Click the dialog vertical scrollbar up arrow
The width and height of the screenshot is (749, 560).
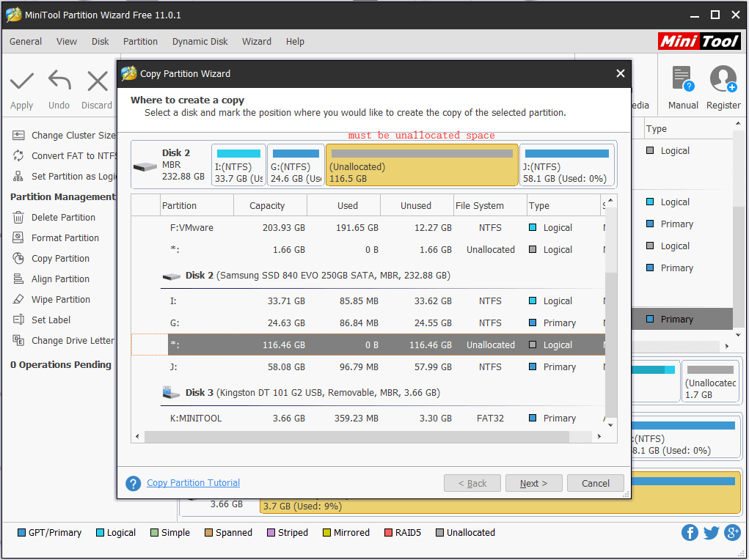(610, 201)
